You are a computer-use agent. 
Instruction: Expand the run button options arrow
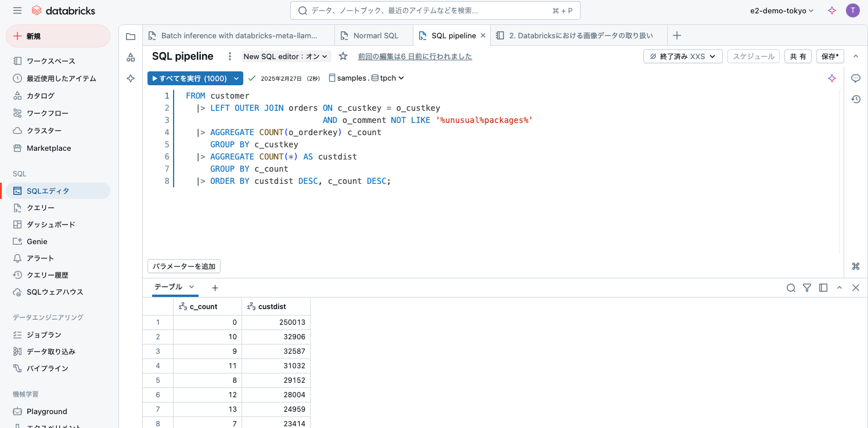(x=236, y=78)
